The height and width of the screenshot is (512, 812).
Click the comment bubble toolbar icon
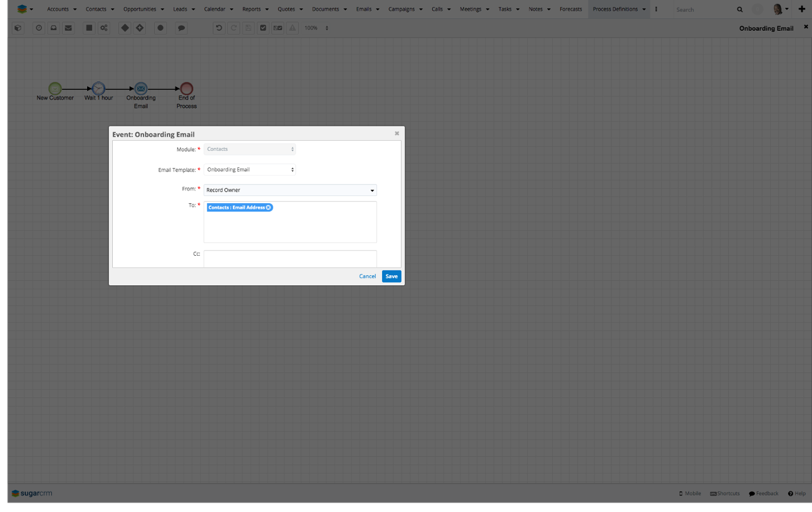181,28
